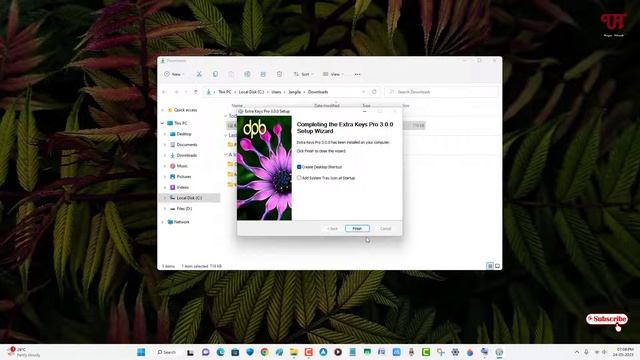Click Users in the address bar path
The height and width of the screenshot is (360, 640).
tap(276, 92)
